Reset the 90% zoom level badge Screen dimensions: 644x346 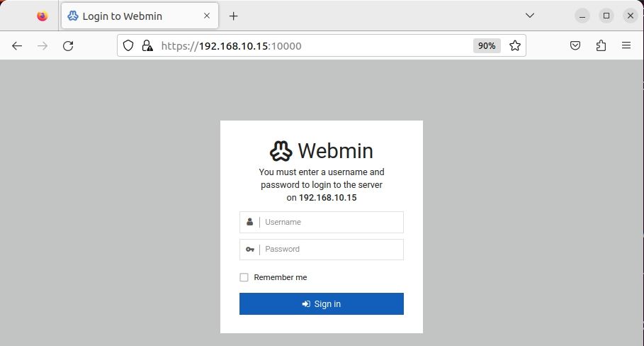tap(487, 45)
